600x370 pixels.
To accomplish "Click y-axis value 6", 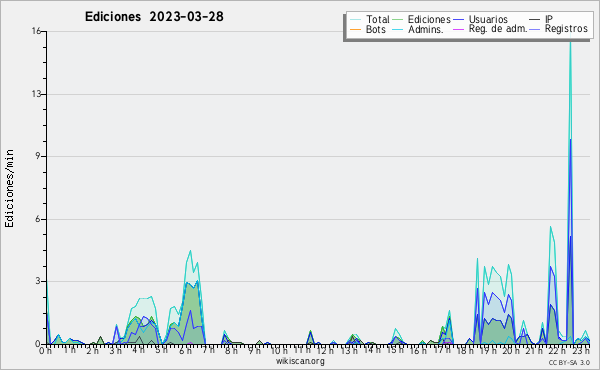I will [x=38, y=219].
